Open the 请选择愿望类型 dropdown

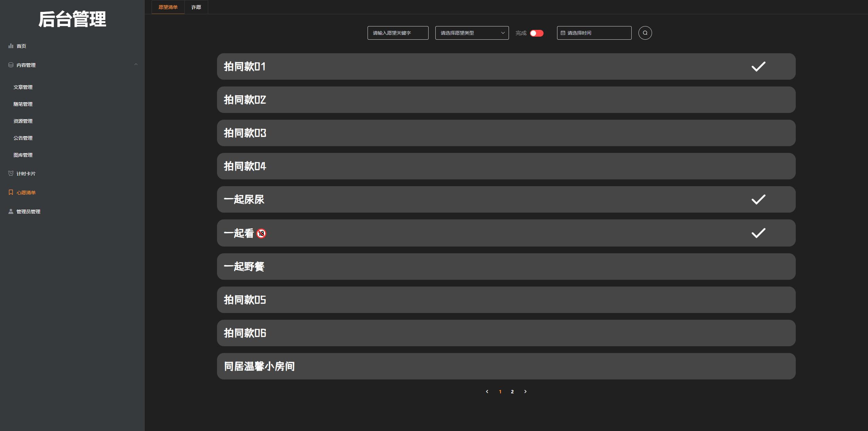click(472, 33)
